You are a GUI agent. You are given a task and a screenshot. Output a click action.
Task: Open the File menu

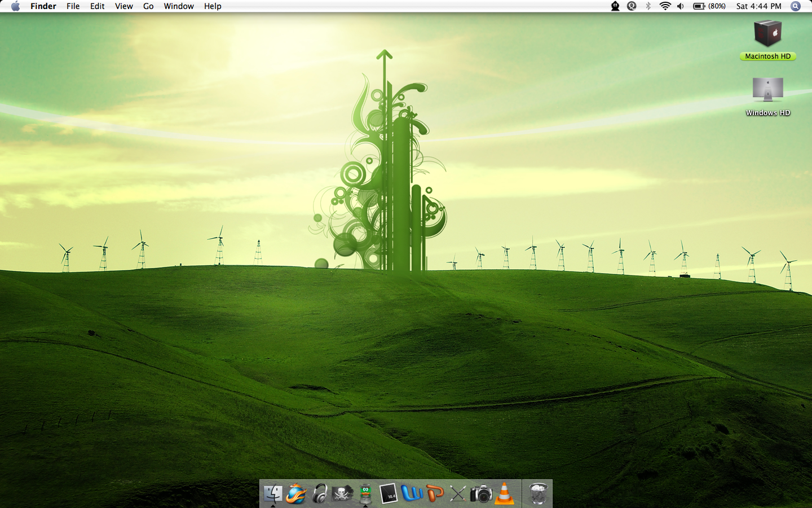tap(73, 6)
